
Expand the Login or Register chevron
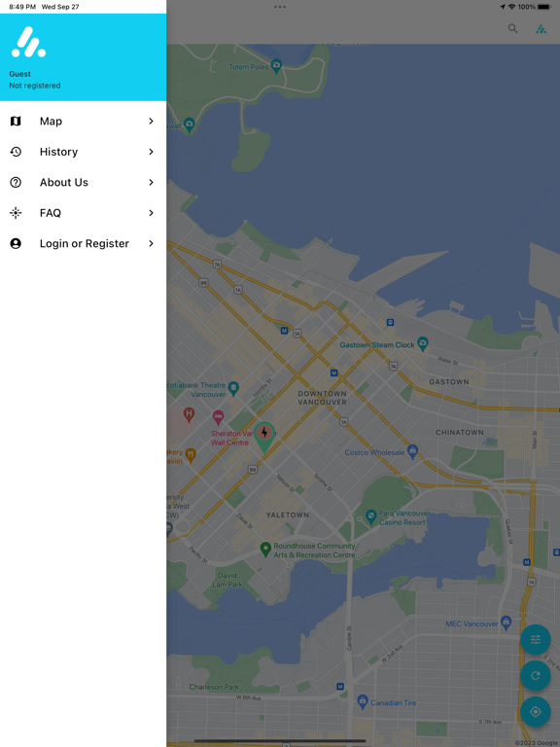coord(151,243)
